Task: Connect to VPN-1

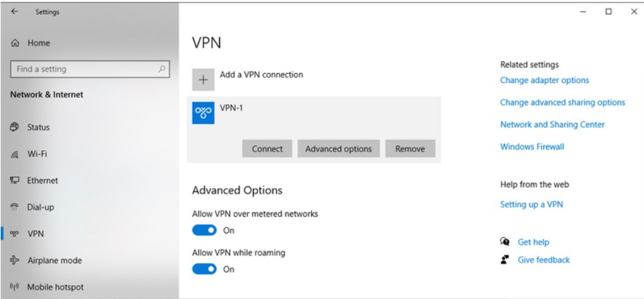Action: pos(267,149)
